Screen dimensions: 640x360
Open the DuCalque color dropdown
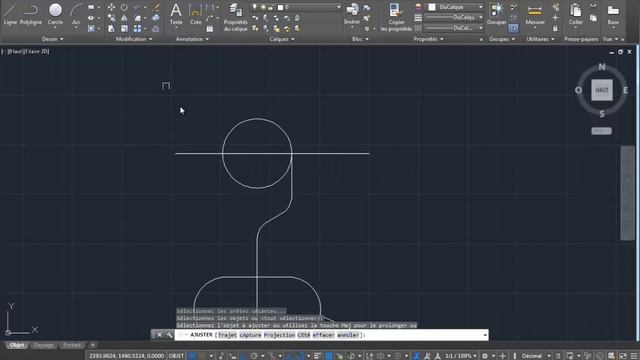coord(456,7)
